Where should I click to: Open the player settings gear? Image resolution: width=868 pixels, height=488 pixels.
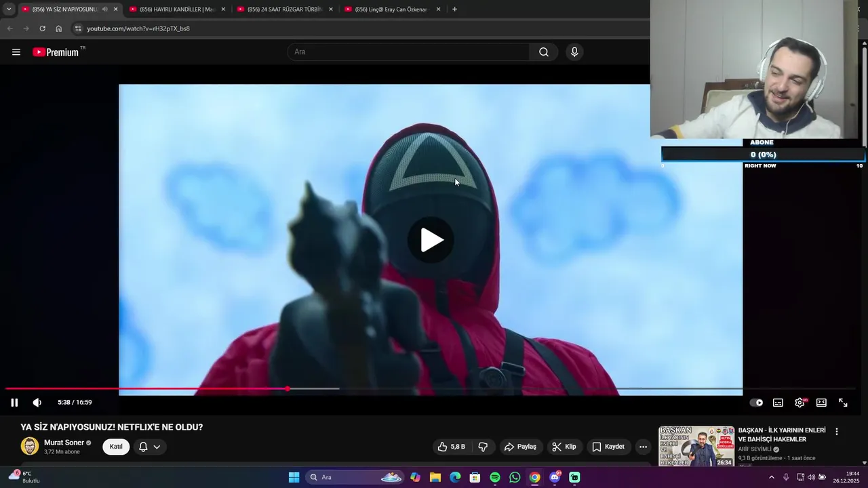point(800,403)
